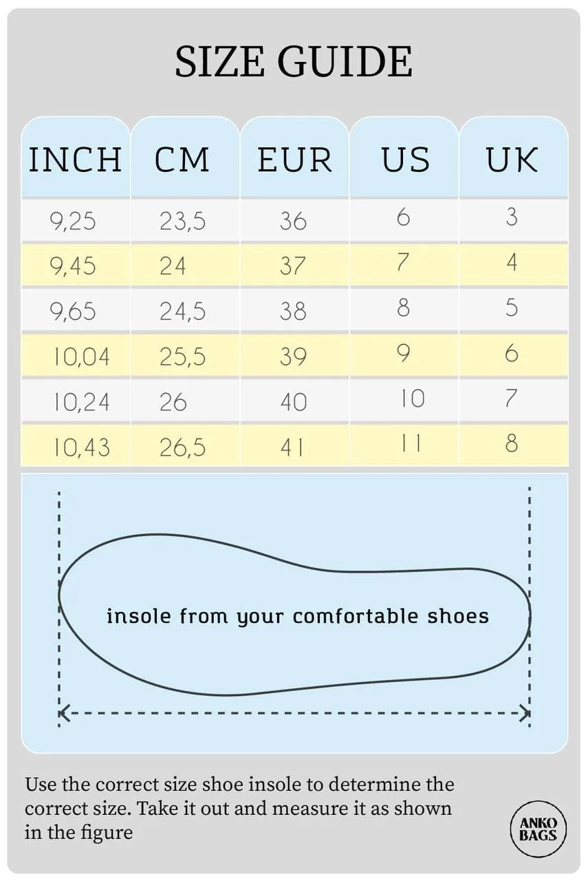Select the US column header
588x881 pixels.
405,160
